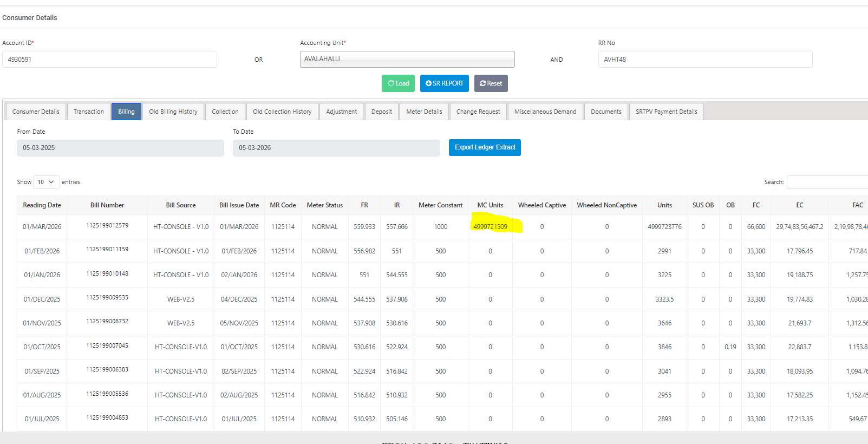The height and width of the screenshot is (444, 868).
Task: Open the Accounting Unit AVALAHALLI dropdown
Action: [407, 59]
